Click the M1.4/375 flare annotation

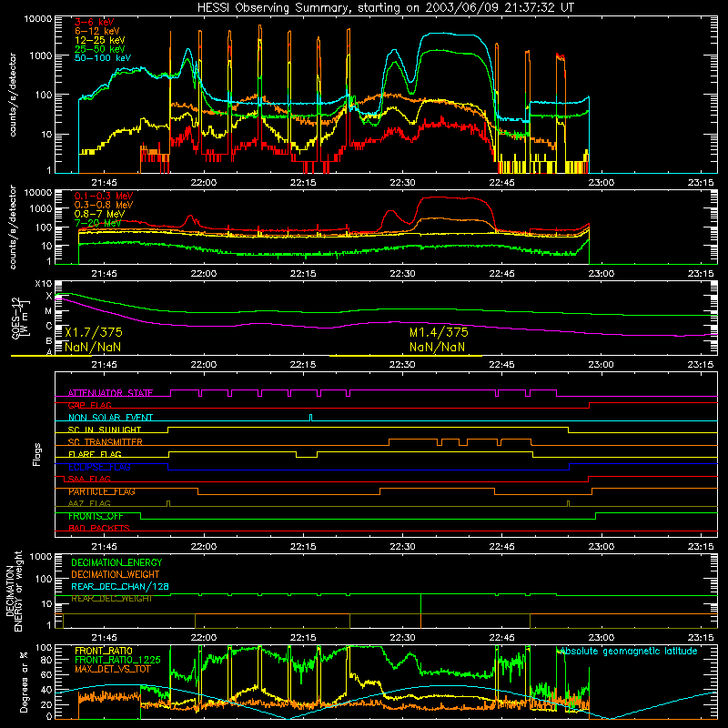(x=439, y=332)
